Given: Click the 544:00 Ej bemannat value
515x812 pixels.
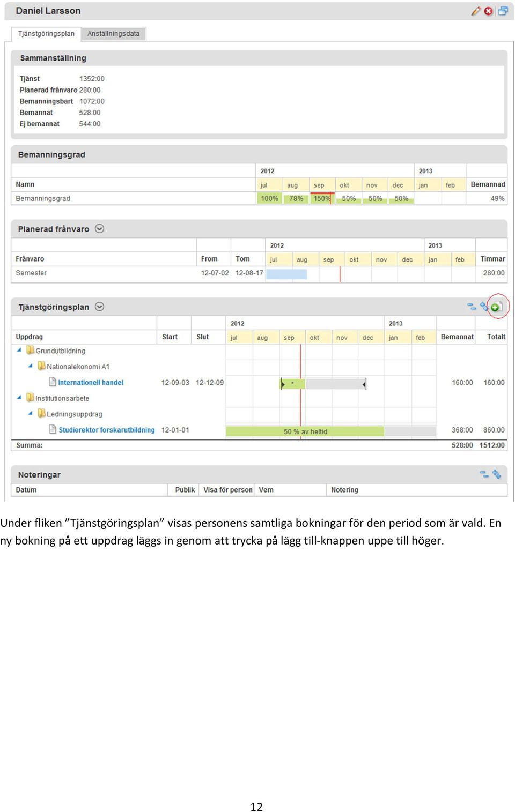Looking at the screenshot, I should tap(90, 124).
